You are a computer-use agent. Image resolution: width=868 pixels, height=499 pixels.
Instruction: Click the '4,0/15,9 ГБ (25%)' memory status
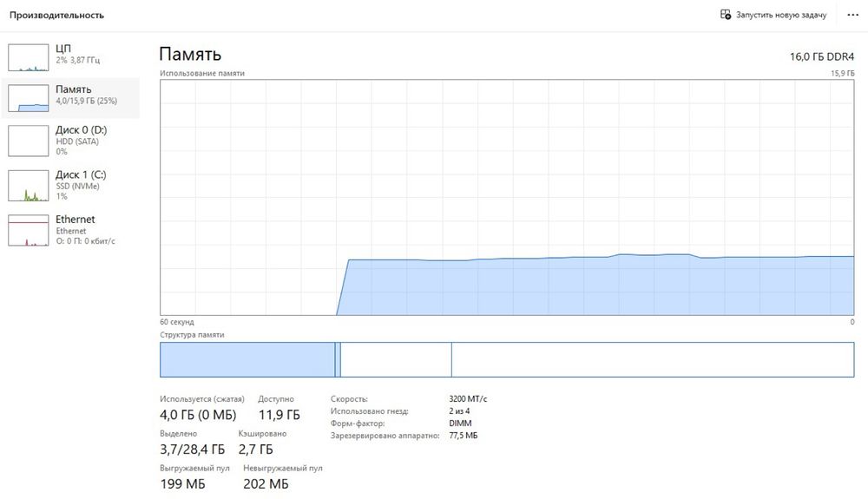pos(86,101)
